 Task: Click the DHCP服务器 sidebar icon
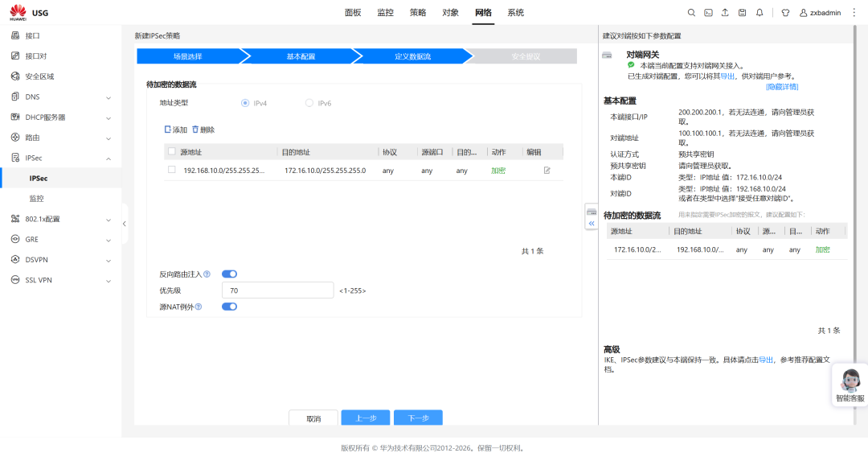tap(15, 117)
